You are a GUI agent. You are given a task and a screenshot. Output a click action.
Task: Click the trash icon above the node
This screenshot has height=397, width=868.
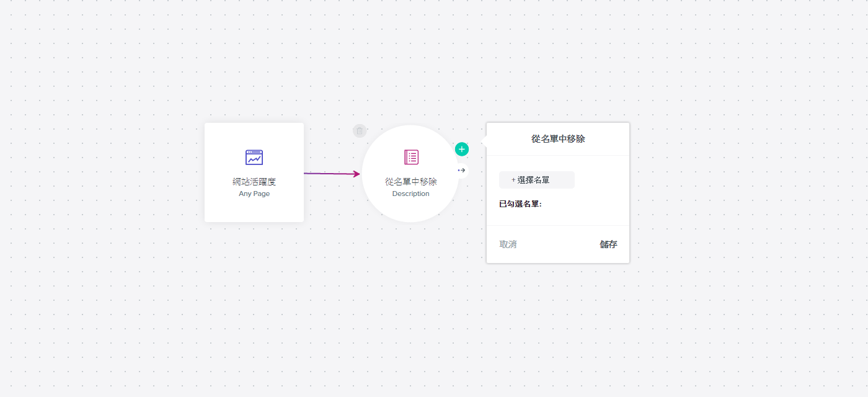pyautogui.click(x=360, y=131)
